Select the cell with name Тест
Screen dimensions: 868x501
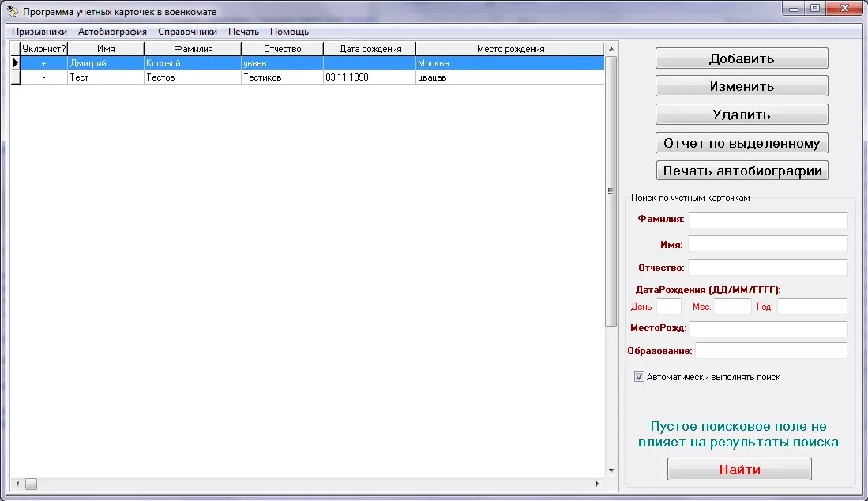pos(106,77)
